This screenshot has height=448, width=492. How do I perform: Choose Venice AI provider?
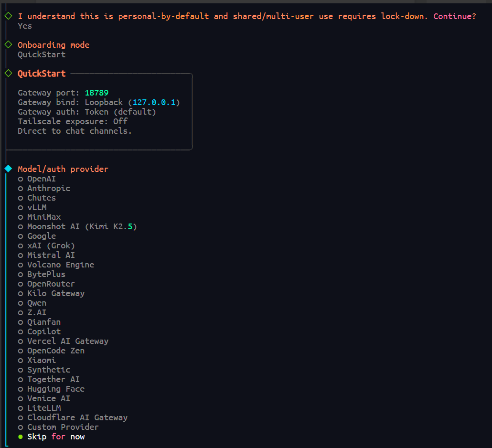[x=44, y=398]
